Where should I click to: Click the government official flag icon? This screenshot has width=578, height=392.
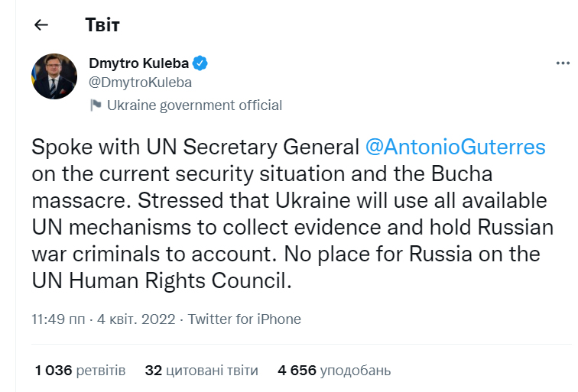click(x=96, y=105)
